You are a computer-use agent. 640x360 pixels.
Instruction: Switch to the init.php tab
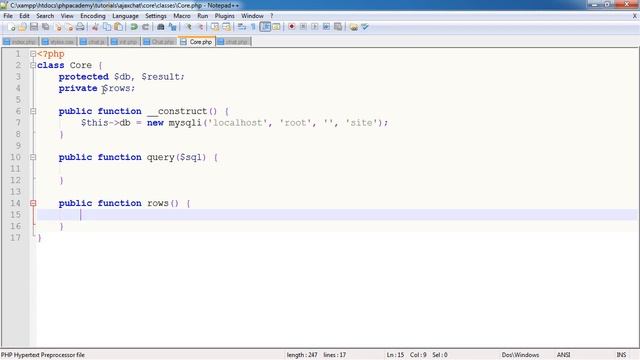(124, 42)
